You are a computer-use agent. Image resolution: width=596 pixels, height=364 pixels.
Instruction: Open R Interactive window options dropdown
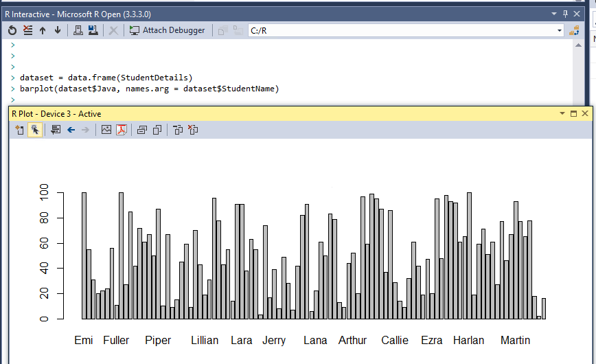pos(554,14)
